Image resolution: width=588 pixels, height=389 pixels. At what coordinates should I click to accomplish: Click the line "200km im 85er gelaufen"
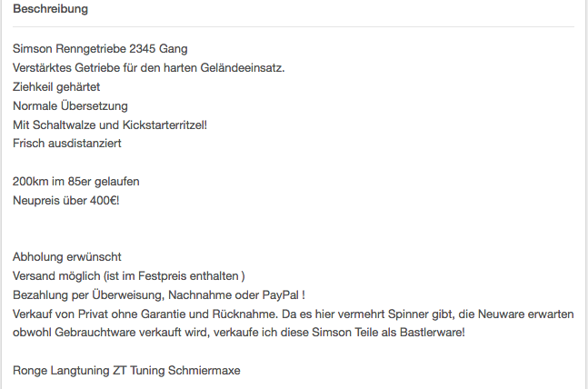[76, 182]
